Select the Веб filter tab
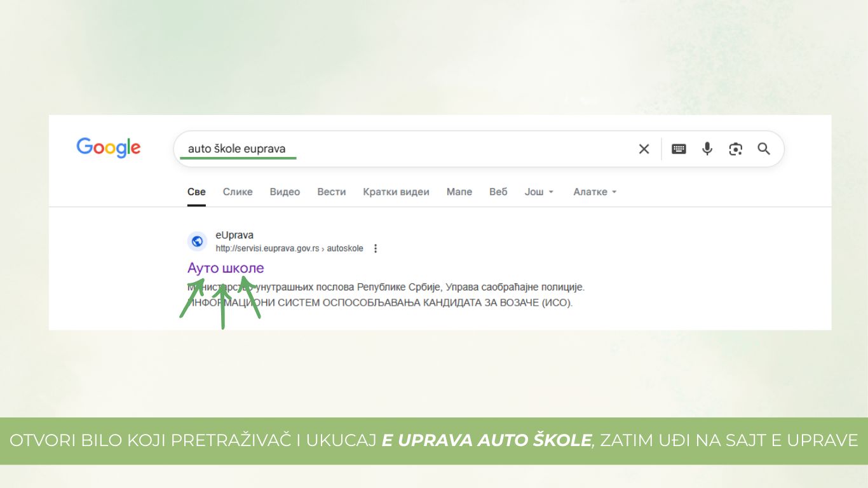 [498, 192]
